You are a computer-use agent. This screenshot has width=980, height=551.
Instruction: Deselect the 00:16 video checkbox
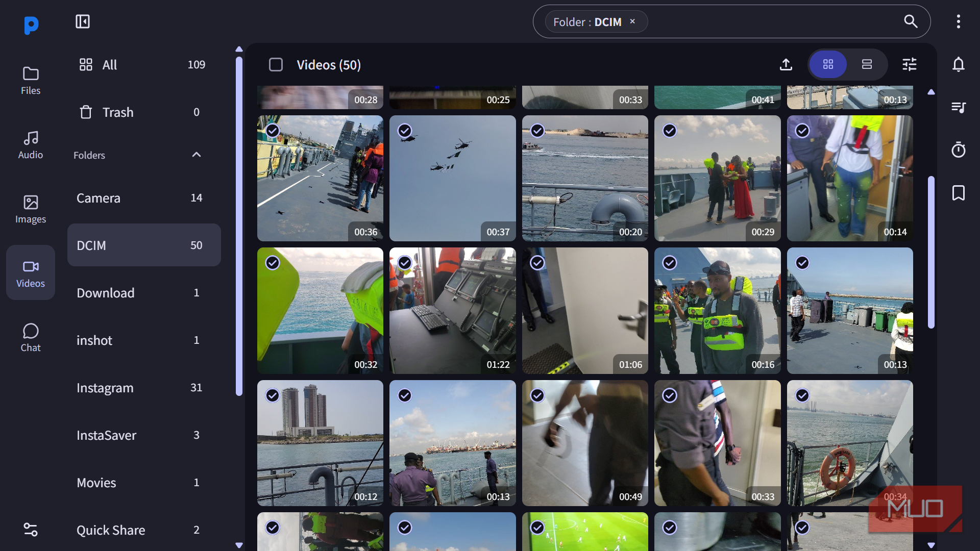tap(670, 263)
